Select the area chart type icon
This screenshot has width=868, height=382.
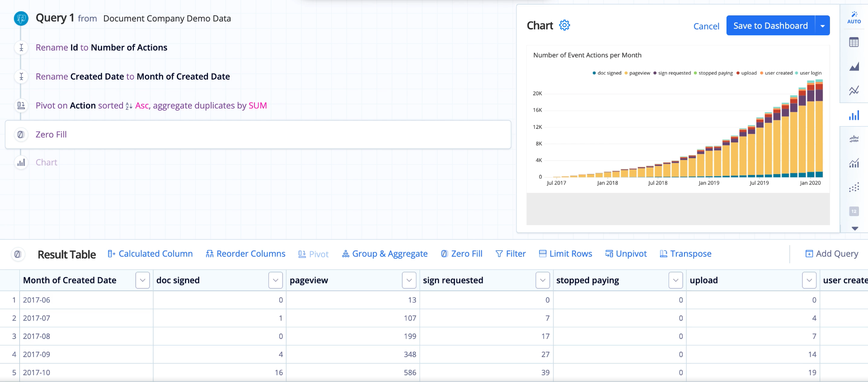(x=854, y=67)
